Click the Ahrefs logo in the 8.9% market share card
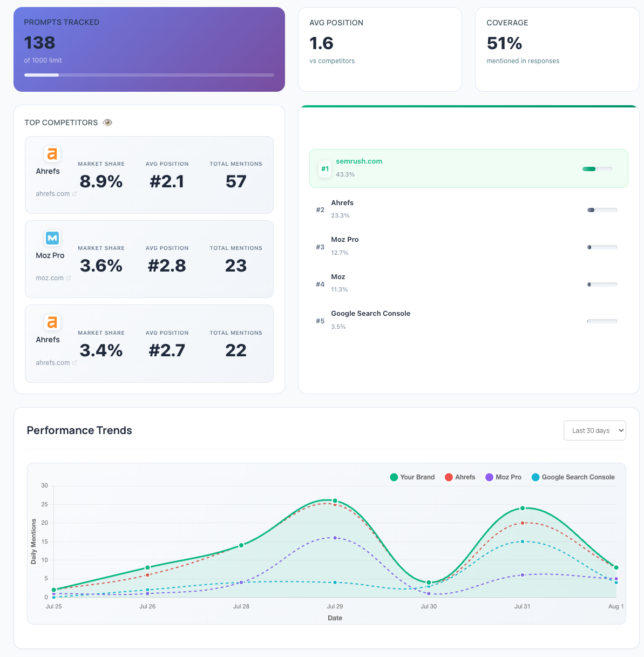 coord(52,154)
